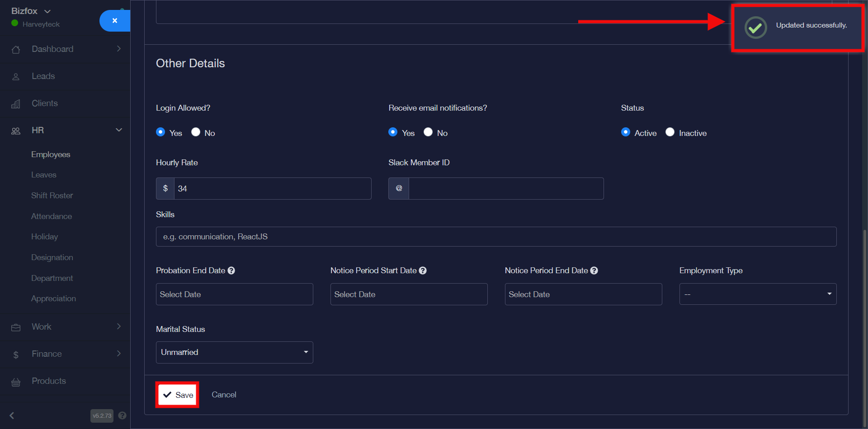Open Attendance in HR submenu
868x429 pixels.
point(52,216)
